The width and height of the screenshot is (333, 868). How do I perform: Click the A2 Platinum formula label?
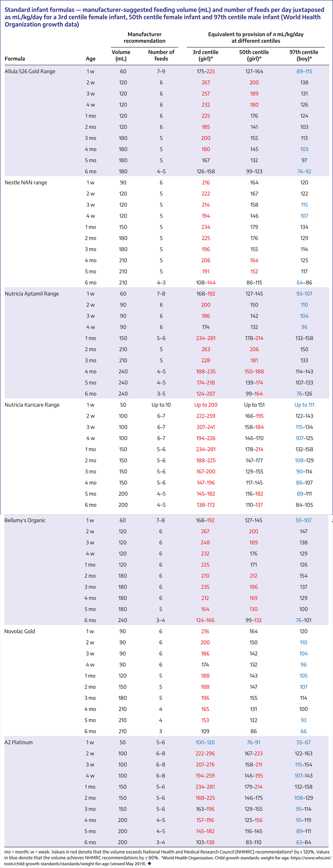click(18, 742)
